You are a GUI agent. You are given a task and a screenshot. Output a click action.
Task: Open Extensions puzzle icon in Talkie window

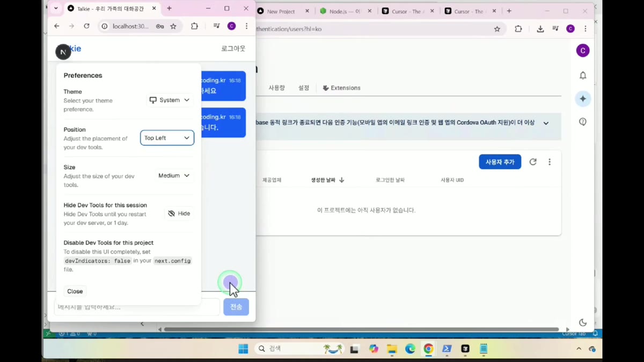tap(194, 26)
